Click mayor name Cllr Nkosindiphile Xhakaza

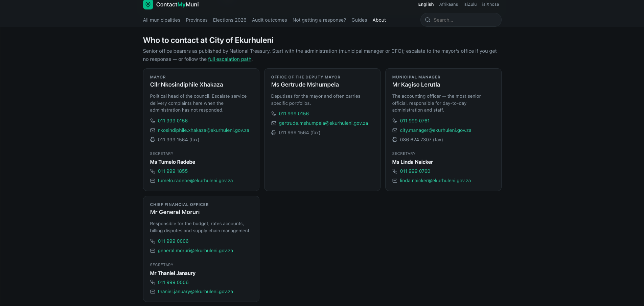pyautogui.click(x=186, y=85)
